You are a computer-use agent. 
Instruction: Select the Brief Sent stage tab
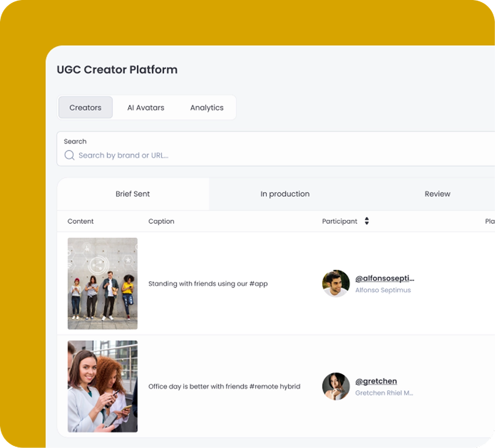tap(133, 194)
